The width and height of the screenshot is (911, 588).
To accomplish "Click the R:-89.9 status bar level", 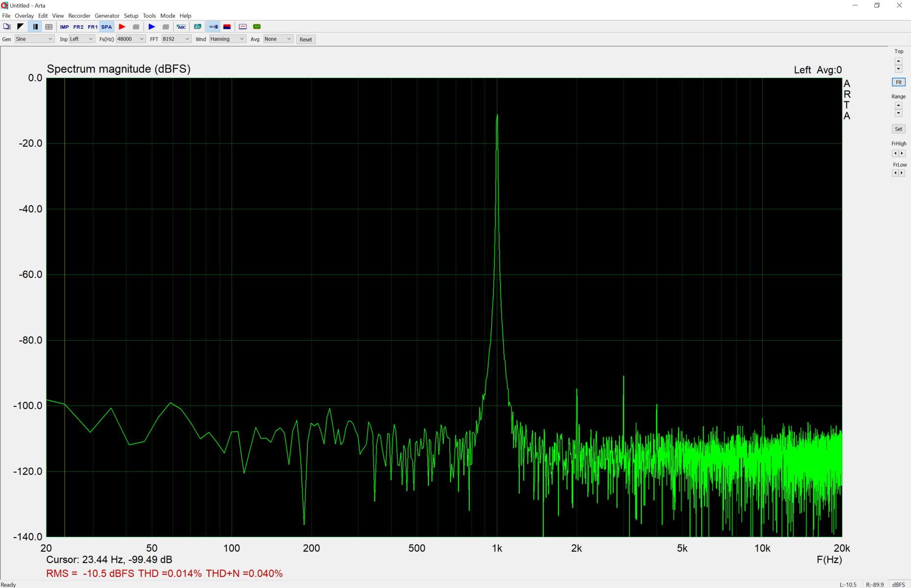I will 875,585.
